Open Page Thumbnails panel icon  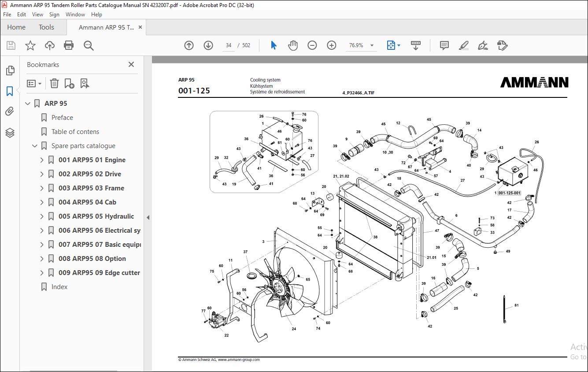10,71
